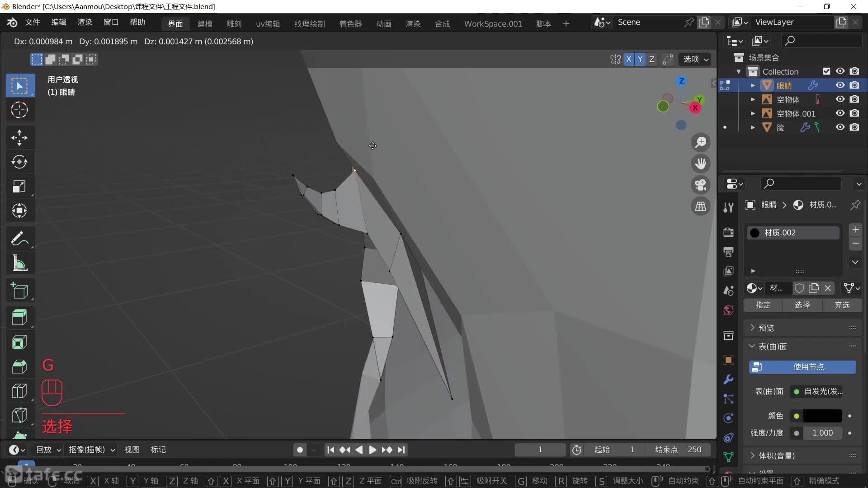Disable 眼睛 in renders camera icon
Viewport: 868px width, 488px height.
854,85
